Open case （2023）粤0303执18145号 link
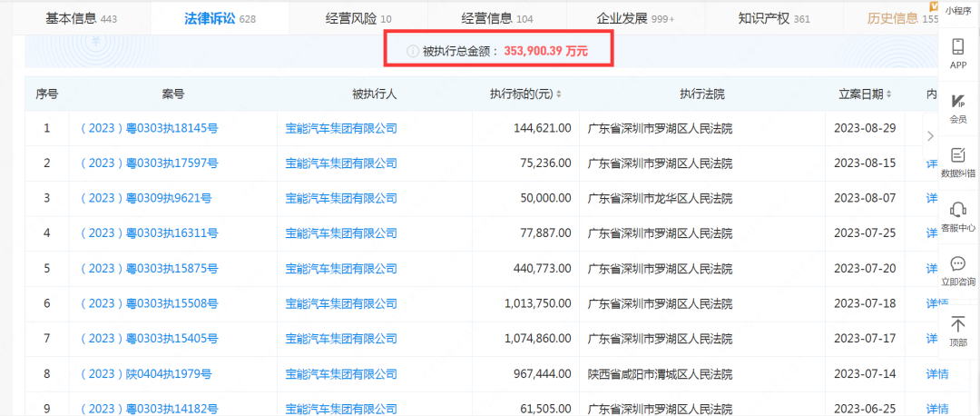This screenshot has height=416, width=980. (149, 128)
